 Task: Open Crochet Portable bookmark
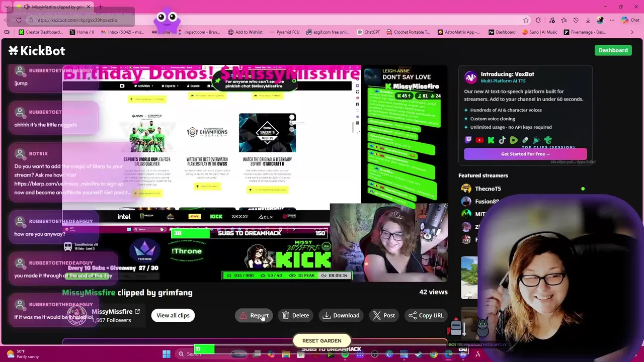click(x=408, y=32)
